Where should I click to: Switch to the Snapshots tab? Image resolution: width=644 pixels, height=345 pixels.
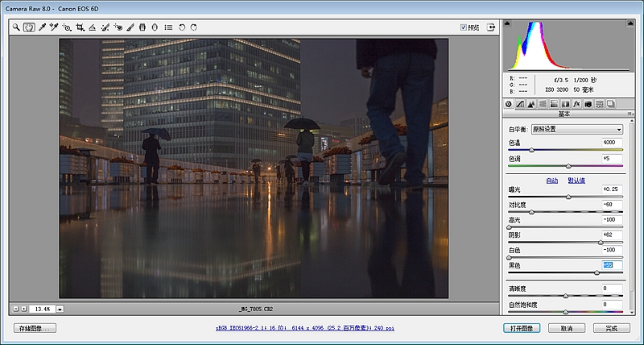611,104
